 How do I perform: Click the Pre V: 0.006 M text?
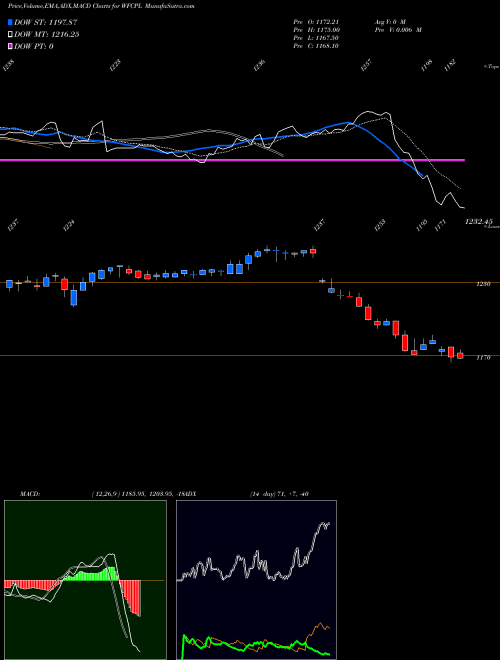[x=398, y=30]
